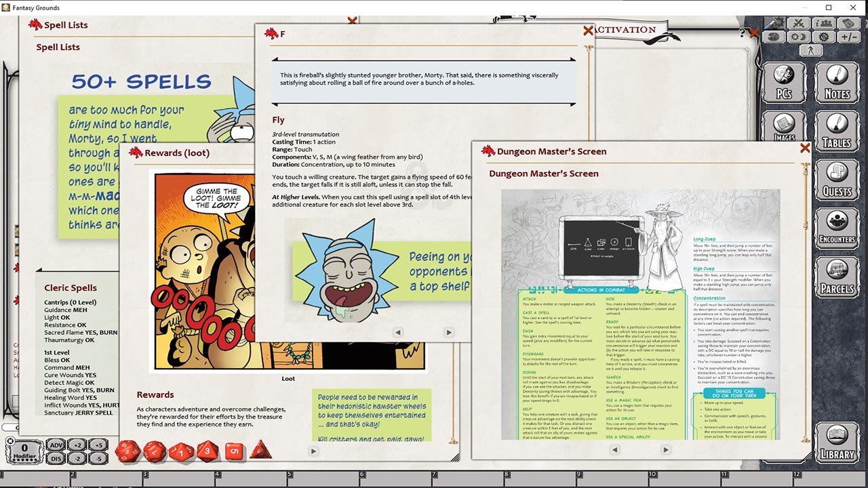Toggle the -5 modifier button
Viewport: 868px width, 488px height.
(x=98, y=459)
